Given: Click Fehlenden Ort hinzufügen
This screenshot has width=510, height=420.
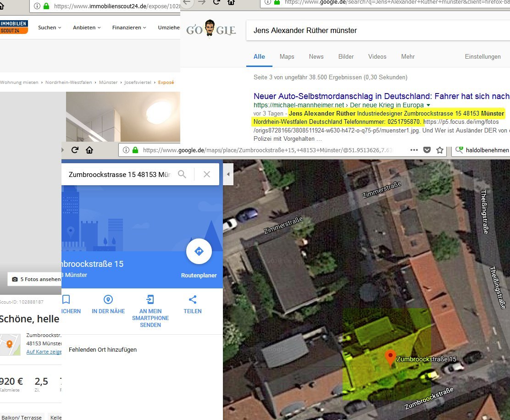Looking at the screenshot, I should click(x=103, y=350).
